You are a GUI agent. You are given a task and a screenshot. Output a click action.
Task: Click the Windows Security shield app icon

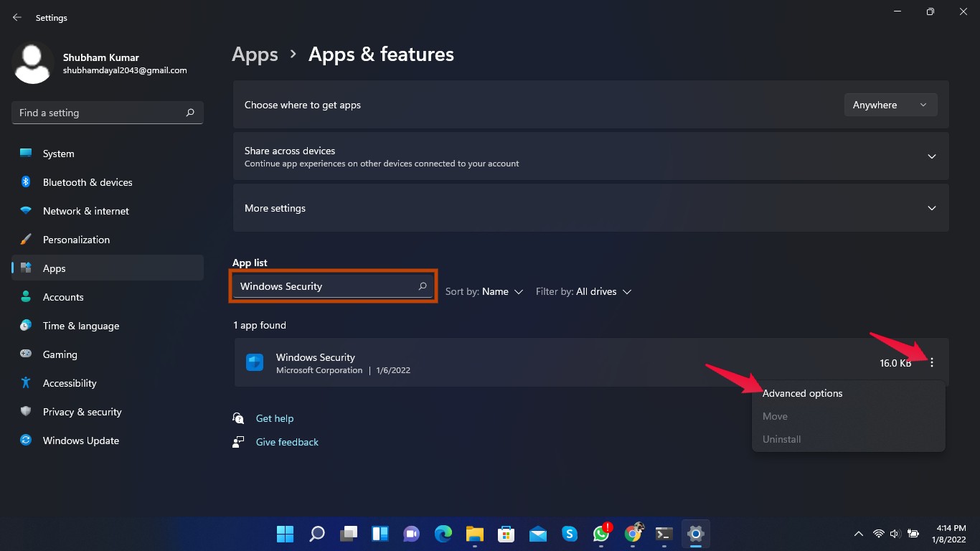tap(255, 362)
